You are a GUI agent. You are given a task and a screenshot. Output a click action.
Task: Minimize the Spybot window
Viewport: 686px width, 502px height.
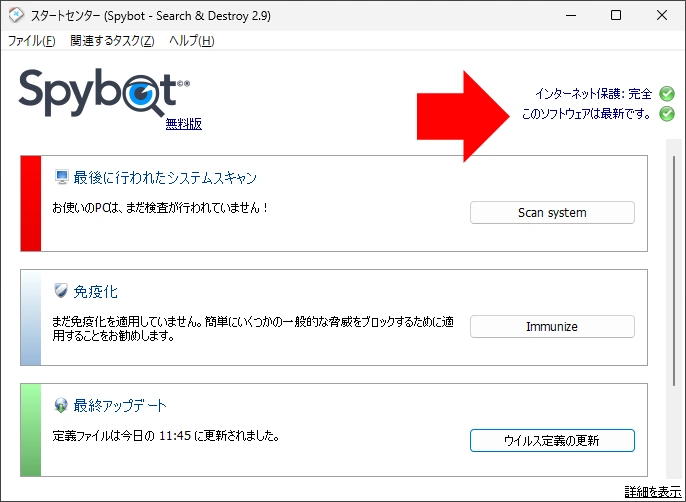pyautogui.click(x=570, y=15)
